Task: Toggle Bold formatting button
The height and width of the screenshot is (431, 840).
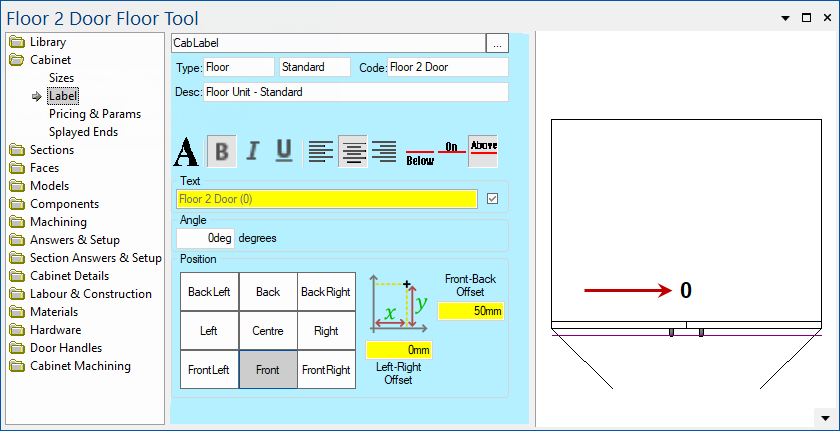Action: pyautogui.click(x=221, y=152)
